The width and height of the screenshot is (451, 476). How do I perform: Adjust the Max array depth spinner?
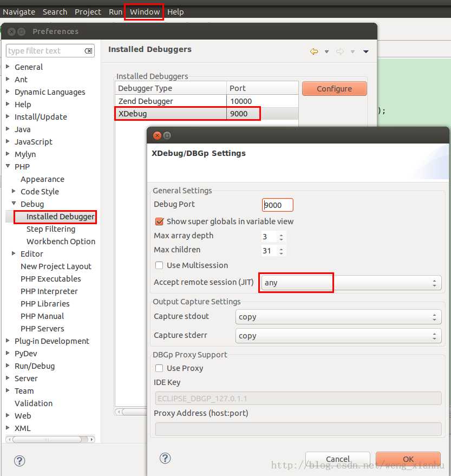point(281,237)
